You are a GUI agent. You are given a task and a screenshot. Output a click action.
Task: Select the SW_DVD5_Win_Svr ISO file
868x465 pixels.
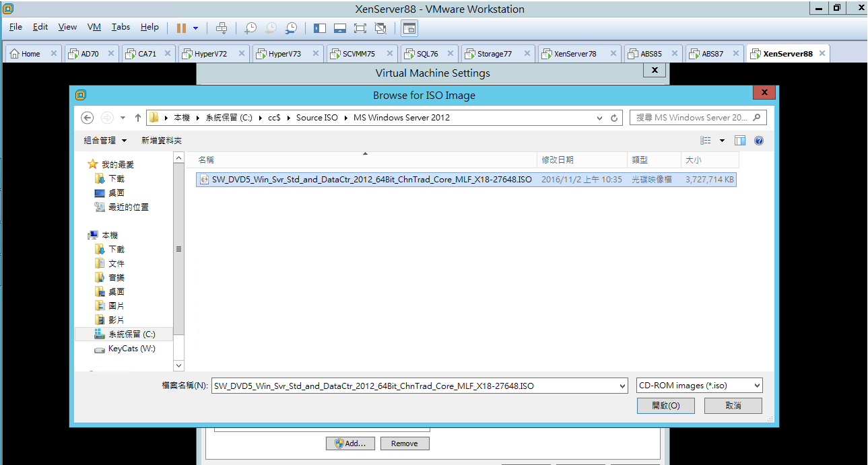click(x=466, y=180)
